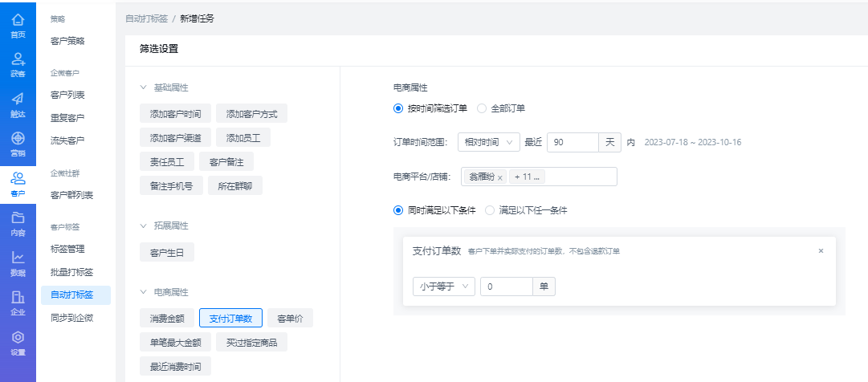Open the 小于等于 comparison dropdown

[x=443, y=286]
